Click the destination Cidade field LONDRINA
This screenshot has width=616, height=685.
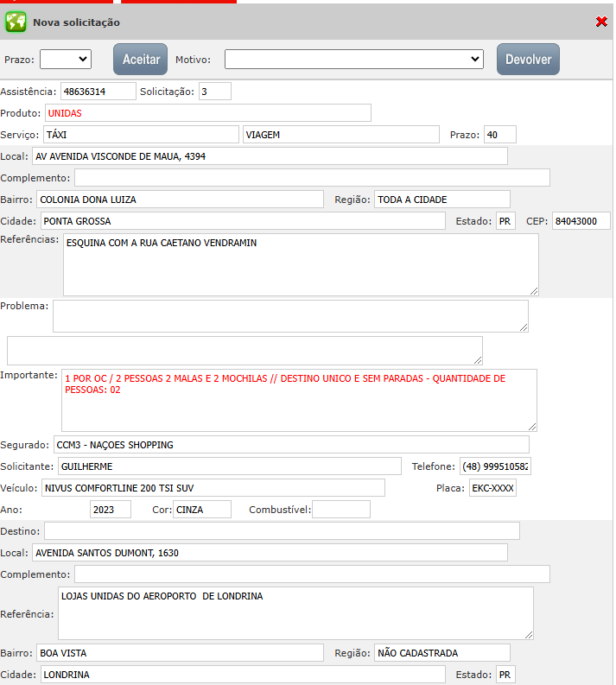tap(242, 675)
